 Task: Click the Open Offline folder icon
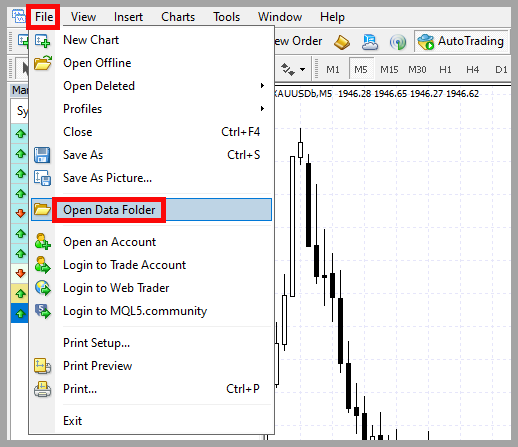pos(43,63)
